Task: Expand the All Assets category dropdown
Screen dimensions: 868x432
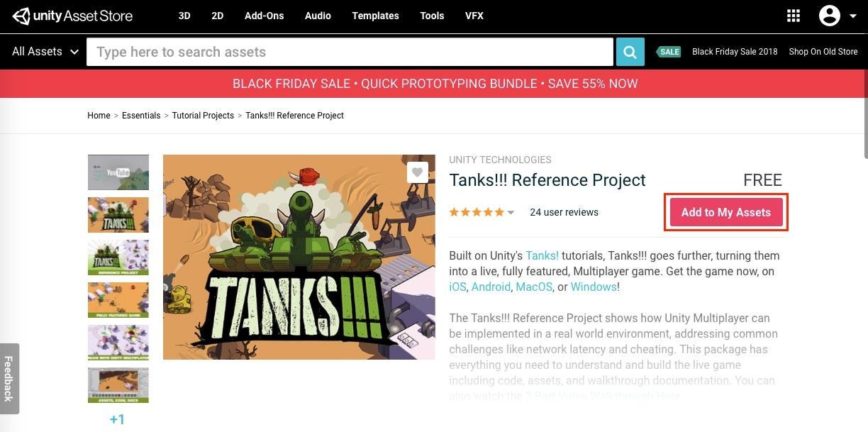Action: point(45,51)
